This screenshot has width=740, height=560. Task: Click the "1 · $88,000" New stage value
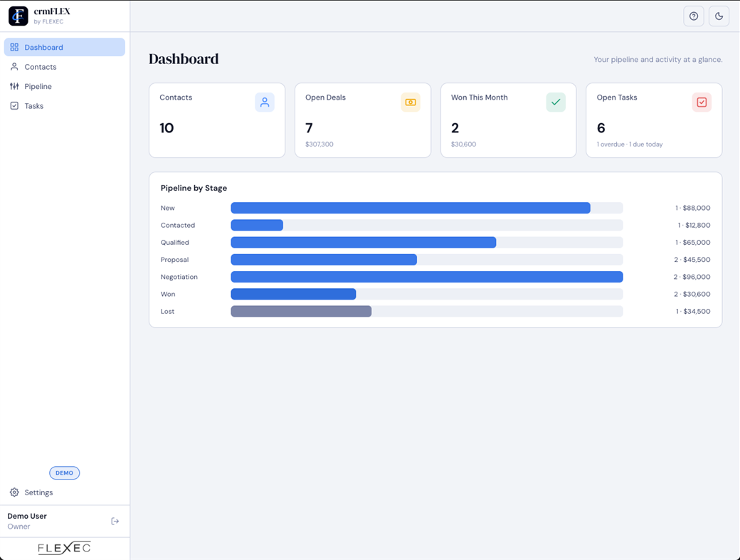(x=692, y=208)
